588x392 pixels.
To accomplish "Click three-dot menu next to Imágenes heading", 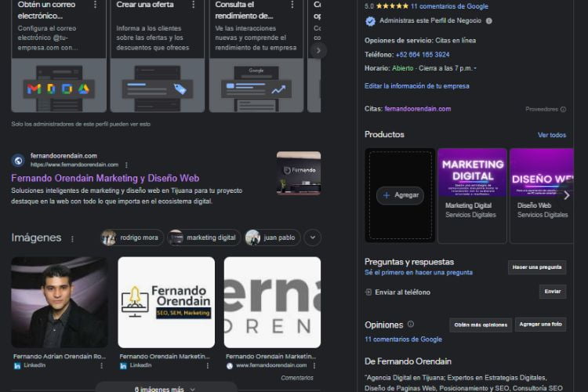I will (x=73, y=238).
